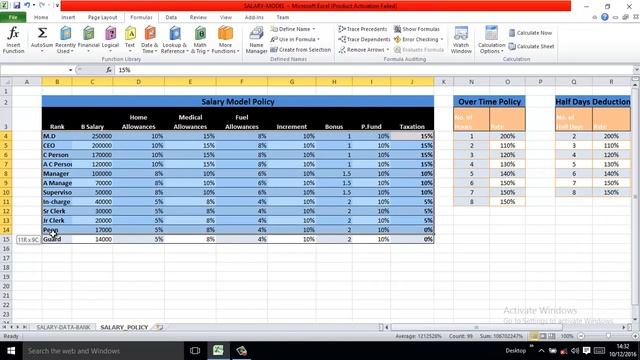Toggle Show Formulas
Screen dimensions: 640x360
417,29
